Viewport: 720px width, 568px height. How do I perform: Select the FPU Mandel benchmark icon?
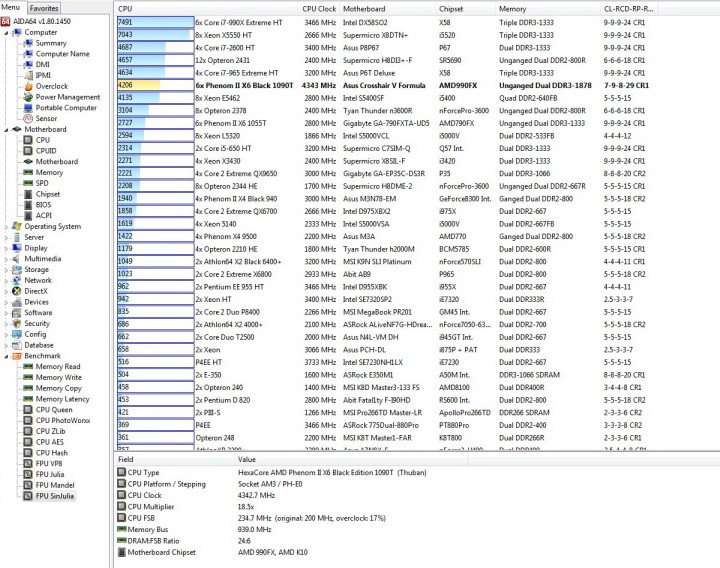point(28,485)
